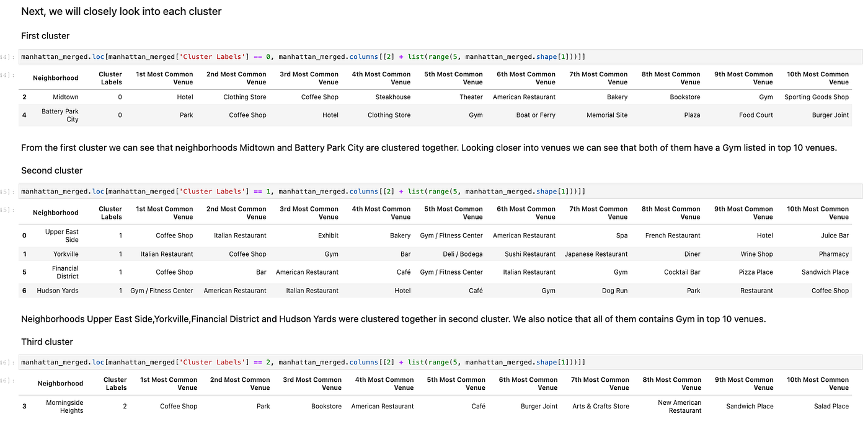Click Sandwich Place in Financial District row
The image size is (868, 432).
pyautogui.click(x=825, y=272)
